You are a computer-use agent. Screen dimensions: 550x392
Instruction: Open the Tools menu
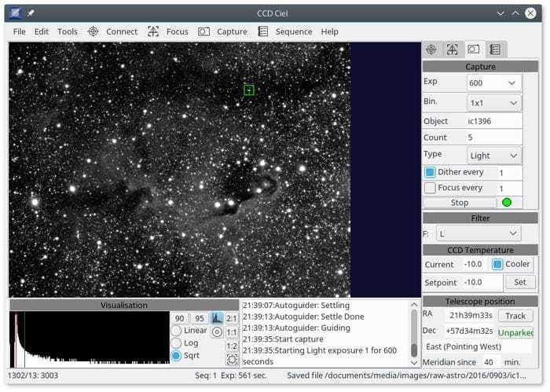(x=68, y=31)
